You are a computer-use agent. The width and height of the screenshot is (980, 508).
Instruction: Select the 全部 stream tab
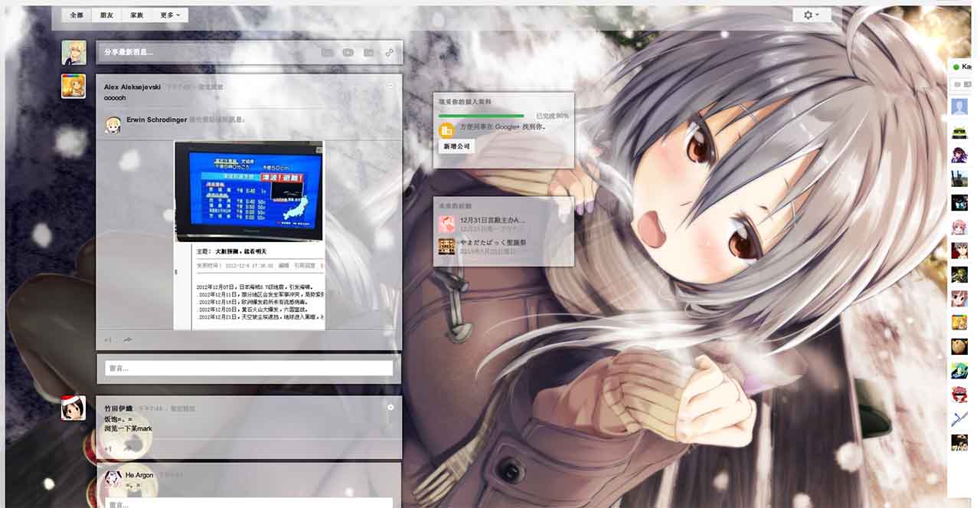77,15
